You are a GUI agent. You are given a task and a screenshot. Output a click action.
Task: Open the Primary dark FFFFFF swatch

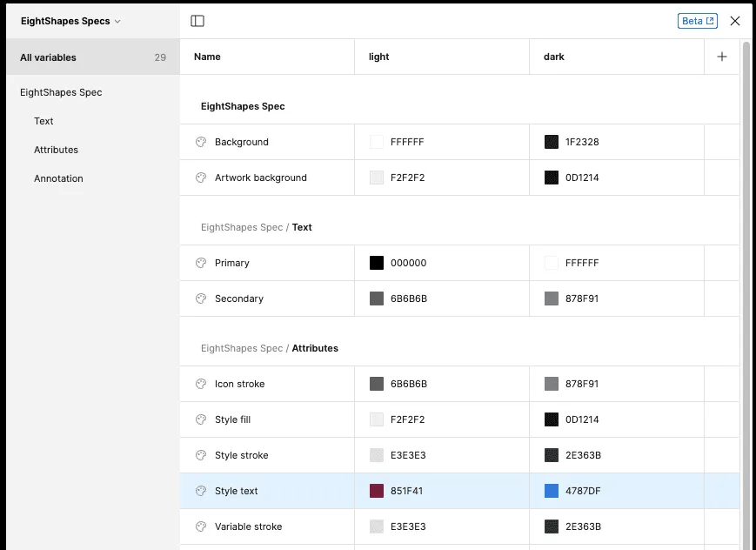click(552, 263)
